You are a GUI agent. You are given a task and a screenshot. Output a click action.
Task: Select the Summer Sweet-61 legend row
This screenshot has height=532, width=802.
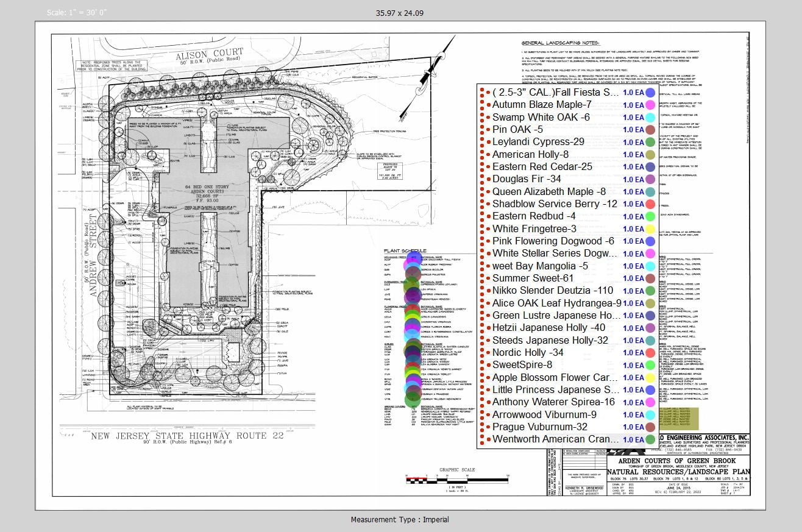coord(533,278)
